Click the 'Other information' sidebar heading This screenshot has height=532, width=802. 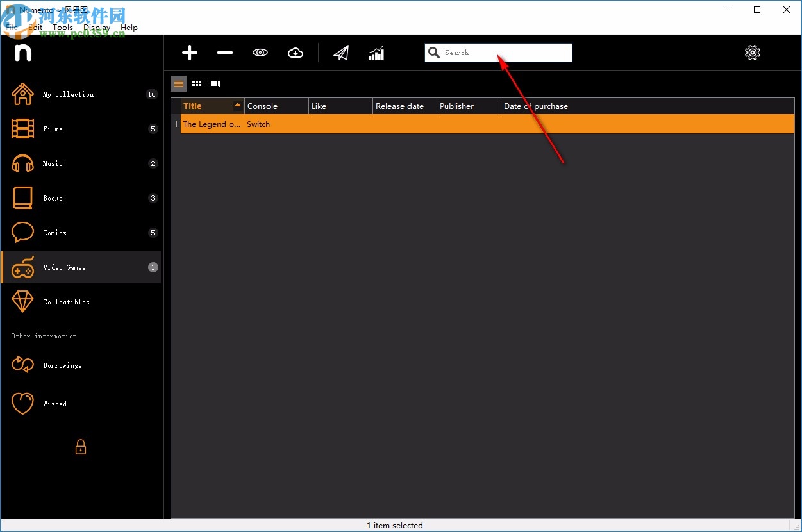point(44,336)
